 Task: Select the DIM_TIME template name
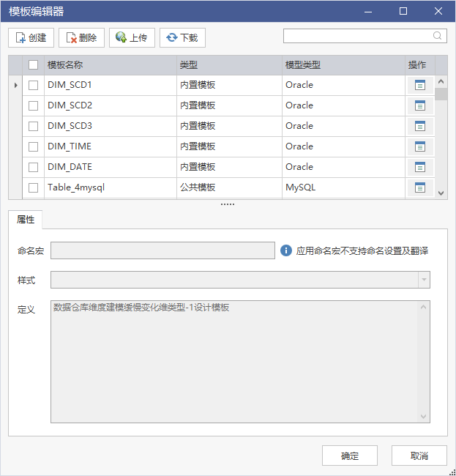click(70, 146)
